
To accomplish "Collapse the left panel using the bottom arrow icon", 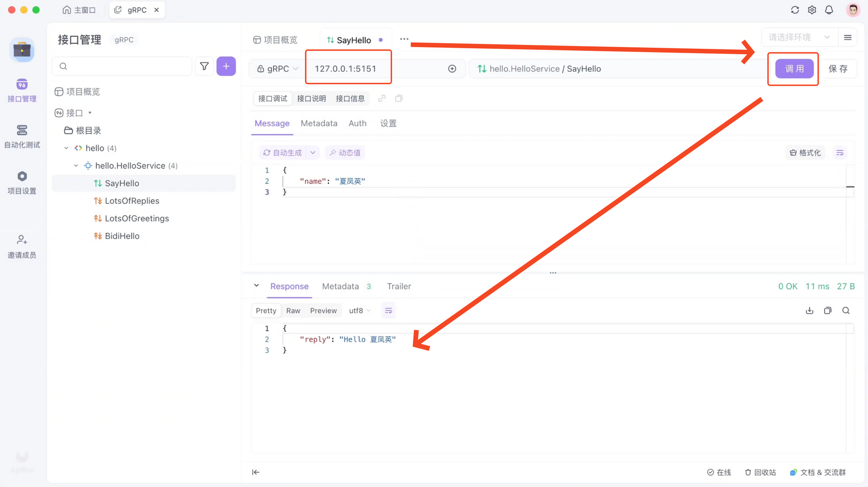I will point(256,472).
